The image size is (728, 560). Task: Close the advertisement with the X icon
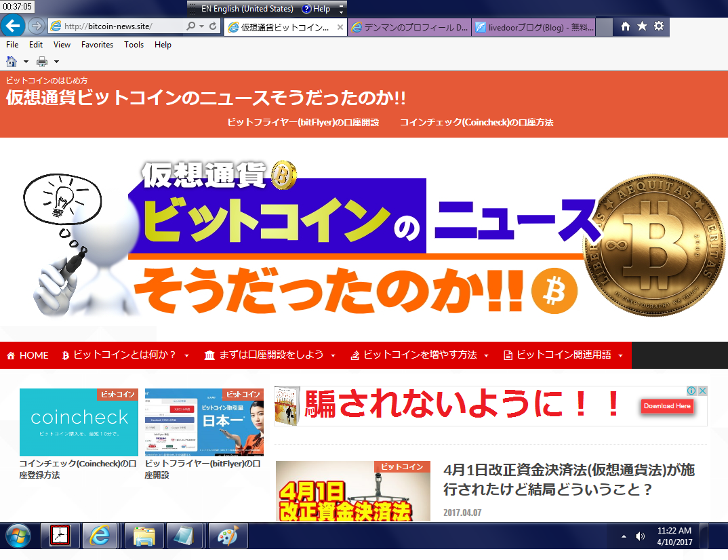pos(702,391)
